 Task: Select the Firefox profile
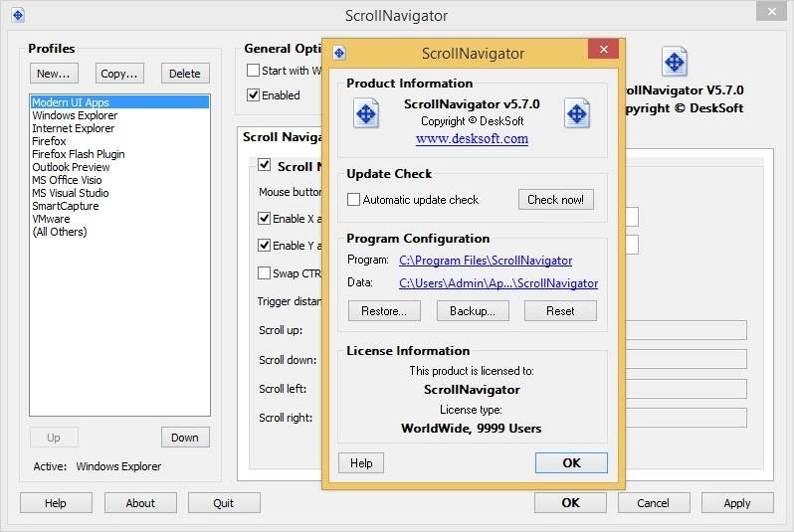(119, 141)
